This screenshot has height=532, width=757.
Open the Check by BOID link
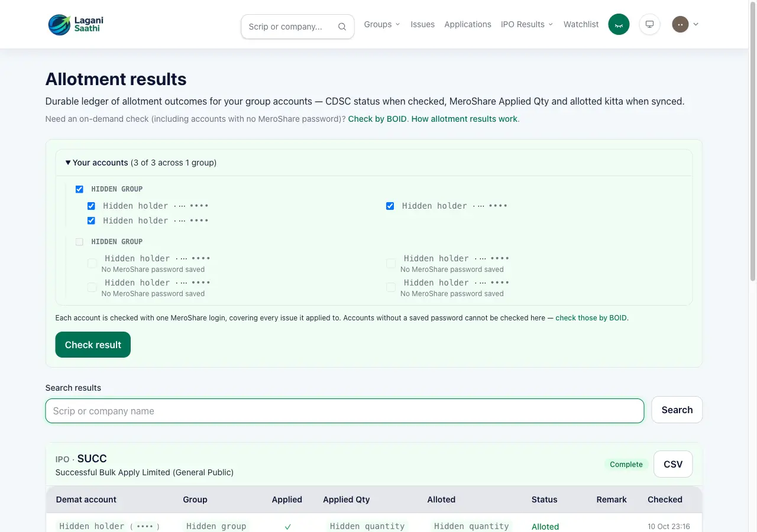click(x=377, y=119)
